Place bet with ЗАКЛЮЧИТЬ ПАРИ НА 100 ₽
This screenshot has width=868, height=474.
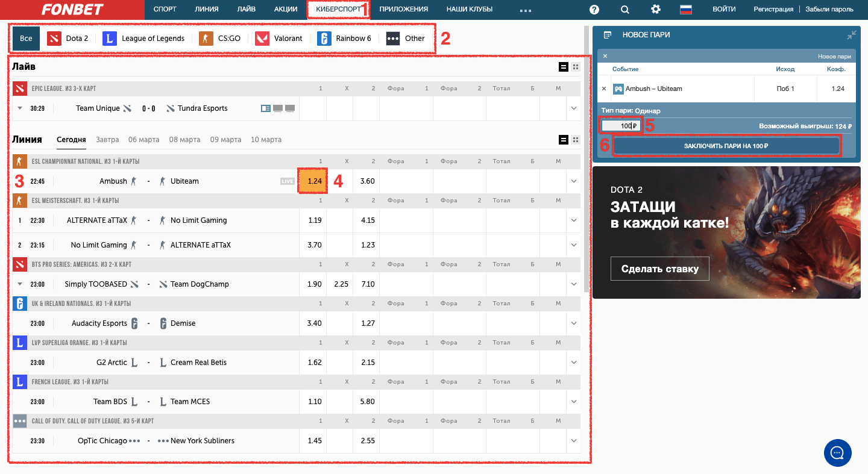[726, 146]
